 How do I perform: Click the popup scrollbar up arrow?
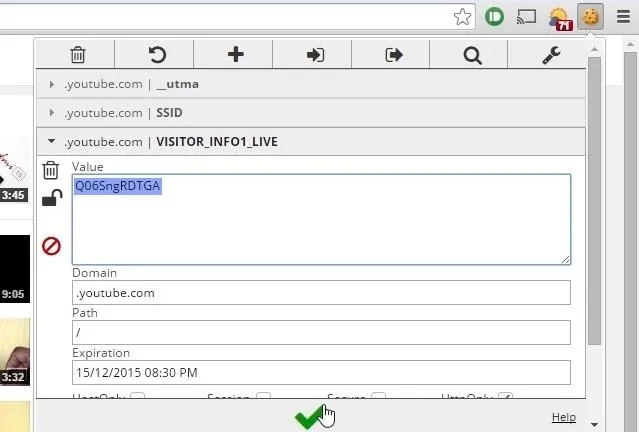(x=594, y=49)
